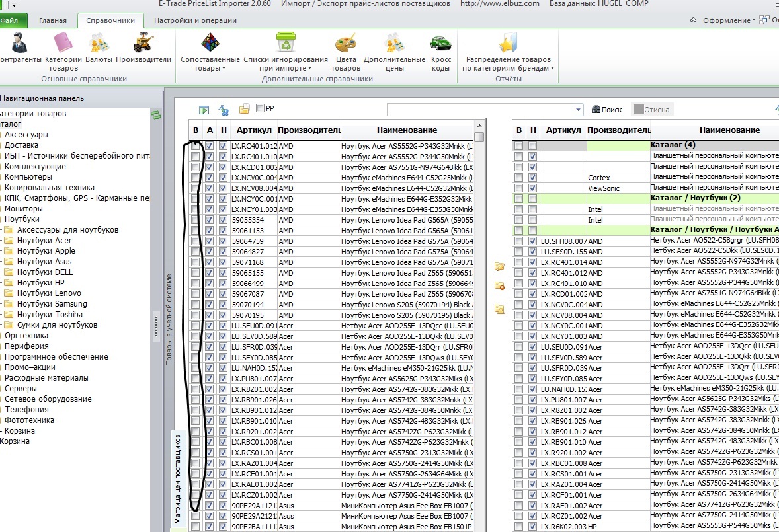779x532 pixels.
Task: Click article cell 90PE29A1121 Asus row
Action: point(254,505)
